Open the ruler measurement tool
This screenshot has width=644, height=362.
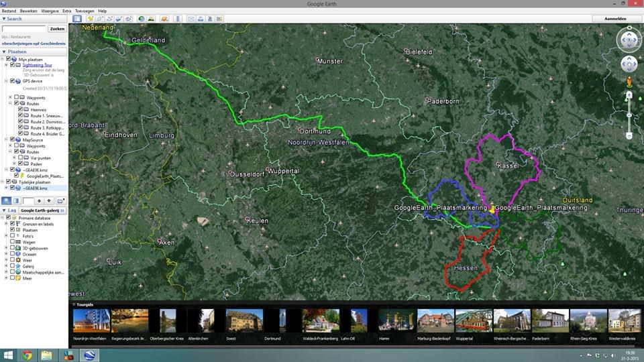[178, 19]
